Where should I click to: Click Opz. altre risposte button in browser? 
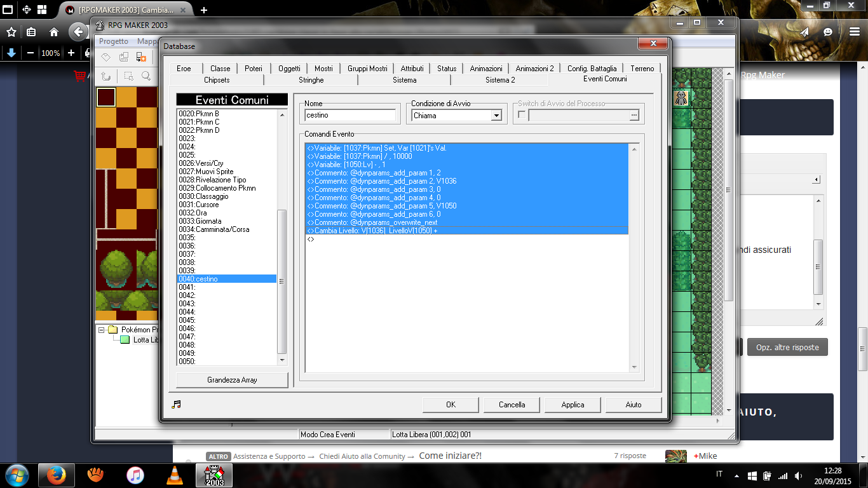pos(787,348)
